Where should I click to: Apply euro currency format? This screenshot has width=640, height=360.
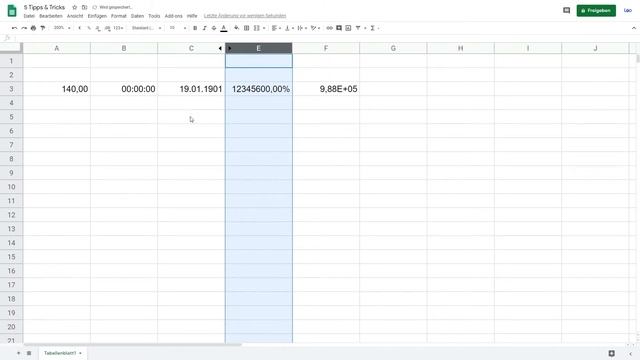[80, 28]
